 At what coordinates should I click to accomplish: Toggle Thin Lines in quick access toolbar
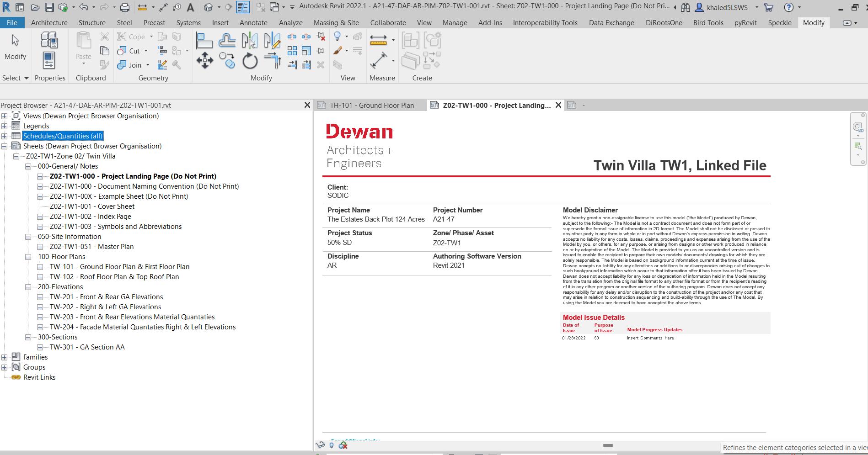tap(243, 7)
